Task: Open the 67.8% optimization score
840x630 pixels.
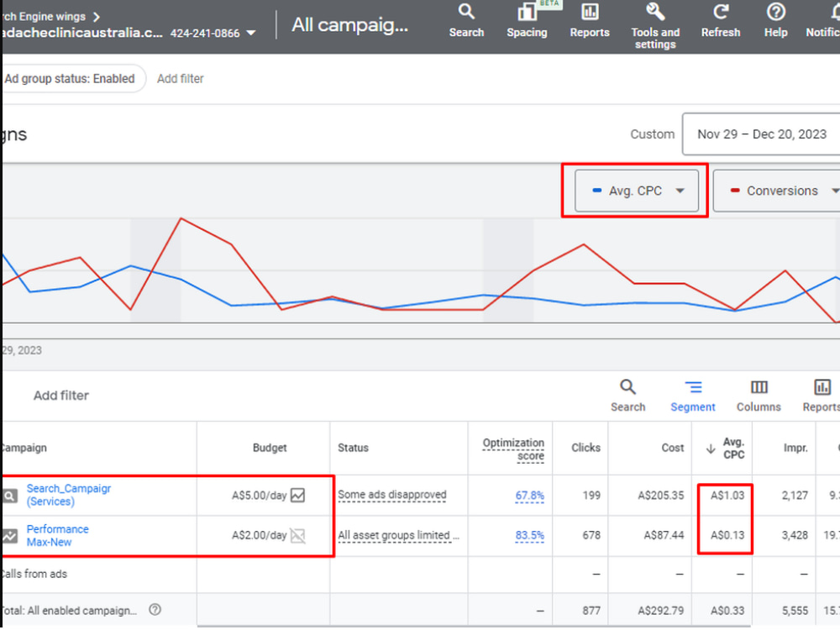Action: point(529,496)
